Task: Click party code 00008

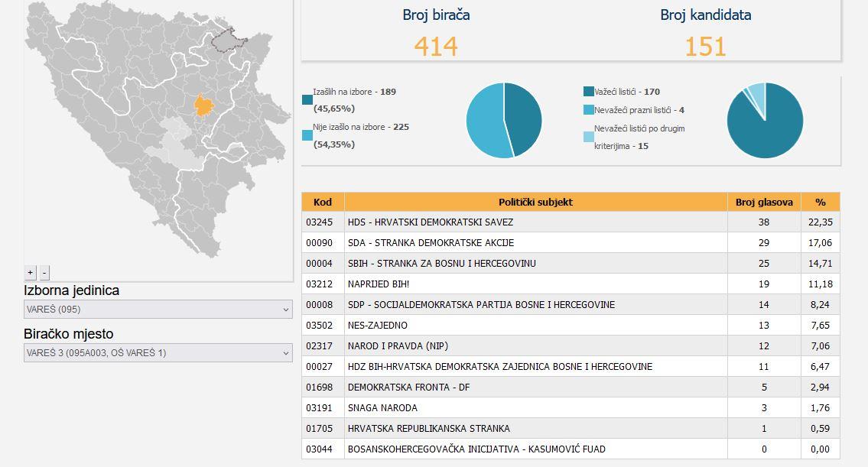Action: coord(320,304)
